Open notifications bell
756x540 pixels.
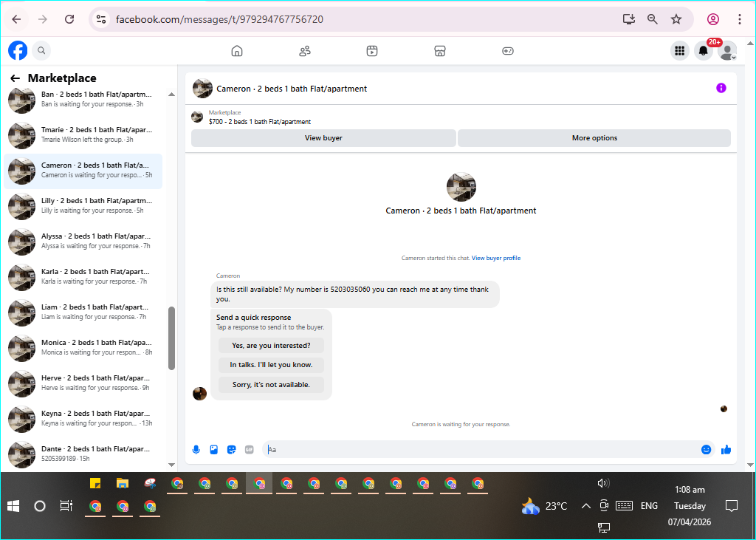[x=704, y=51]
